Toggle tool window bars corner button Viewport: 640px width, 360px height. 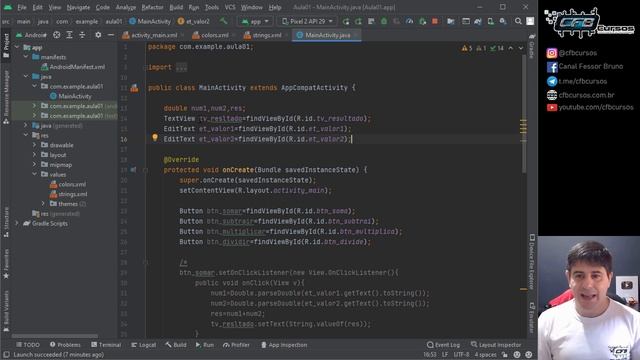coord(6,355)
